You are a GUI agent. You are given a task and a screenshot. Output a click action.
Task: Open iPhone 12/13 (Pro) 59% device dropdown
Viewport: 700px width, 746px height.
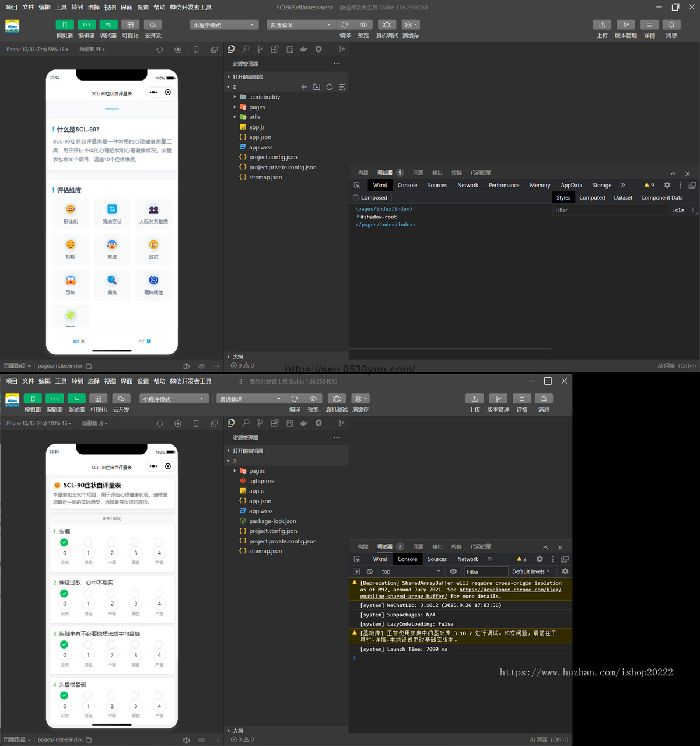tap(37, 50)
